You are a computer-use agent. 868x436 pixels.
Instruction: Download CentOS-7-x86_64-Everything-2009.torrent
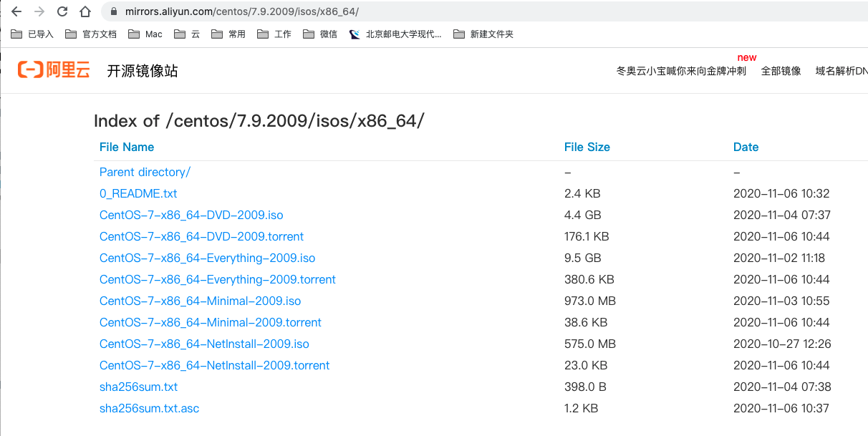tap(218, 279)
